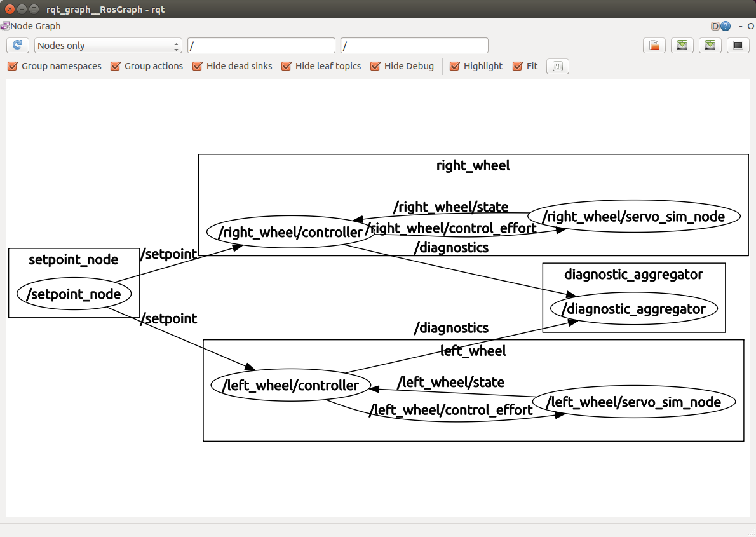Click the save as DOT graph icon
The image size is (756, 537).
tap(682, 46)
